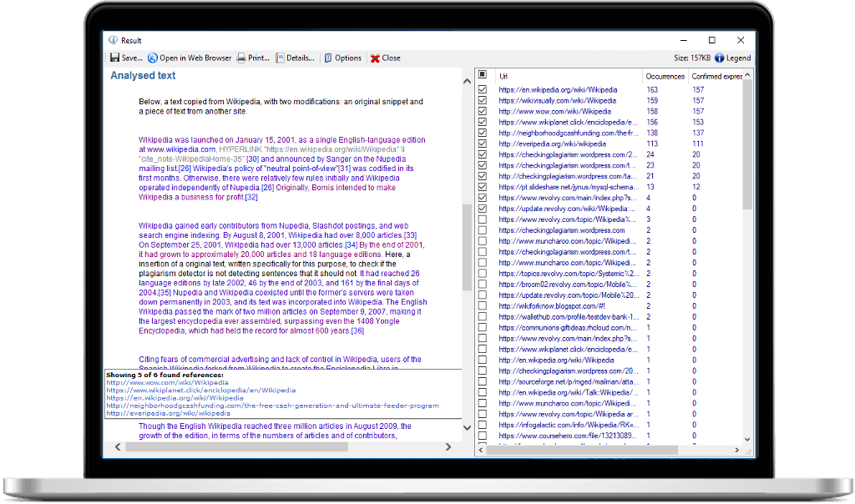Viewport: 855px width, 504px height.
Task: Open the report in Web Browser via globe icon
Action: (x=154, y=58)
